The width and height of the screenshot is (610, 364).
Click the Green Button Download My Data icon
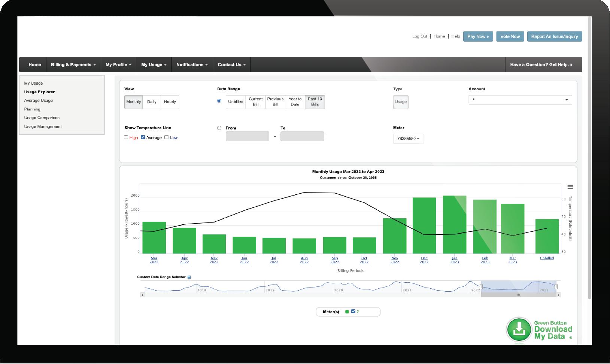tap(519, 330)
